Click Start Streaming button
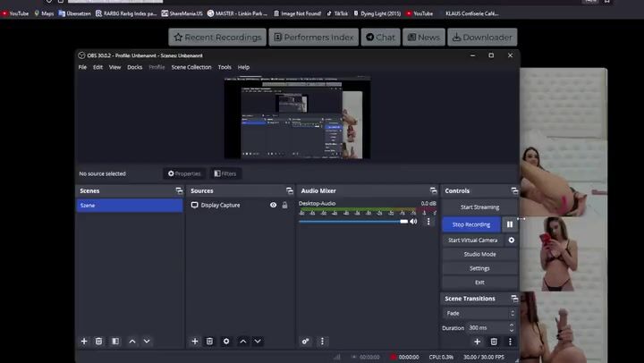This screenshot has height=363, width=644. 479,207
